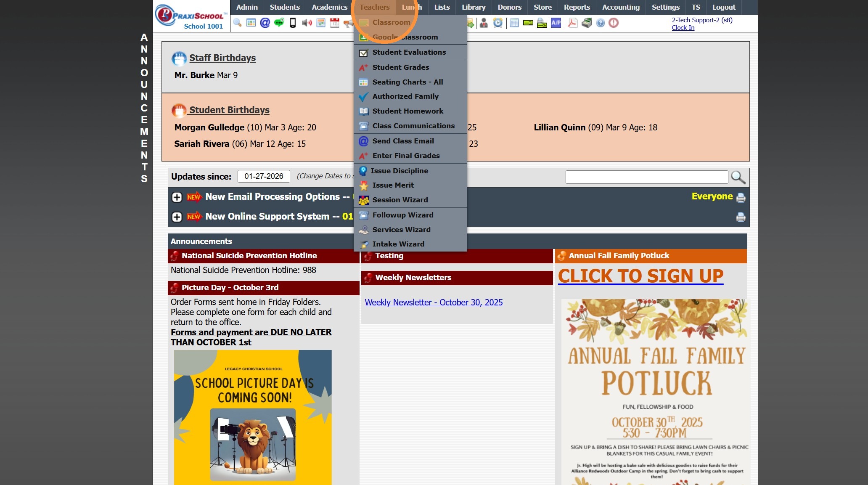Print the New Email Processing Options update
Screen dimensions: 868x485
741,198
